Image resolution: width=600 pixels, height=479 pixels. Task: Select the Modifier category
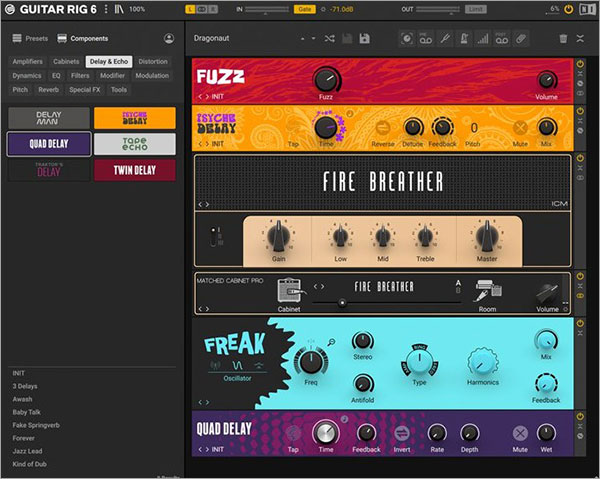pos(112,76)
